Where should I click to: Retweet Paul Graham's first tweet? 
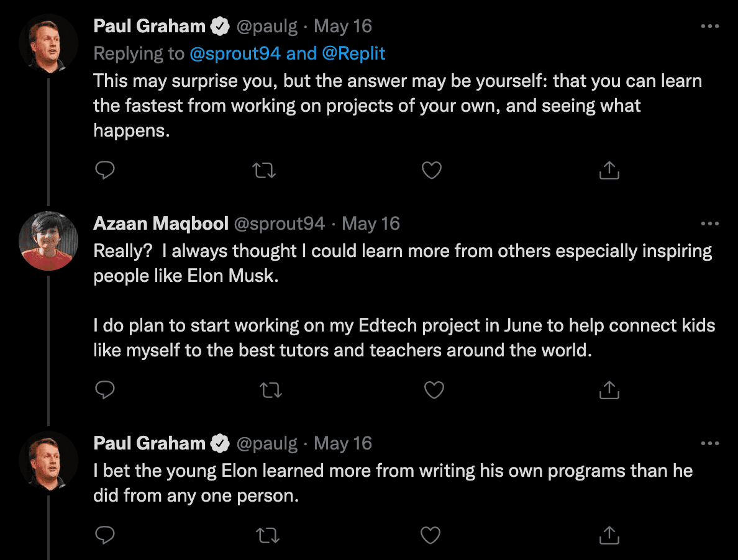(x=265, y=170)
